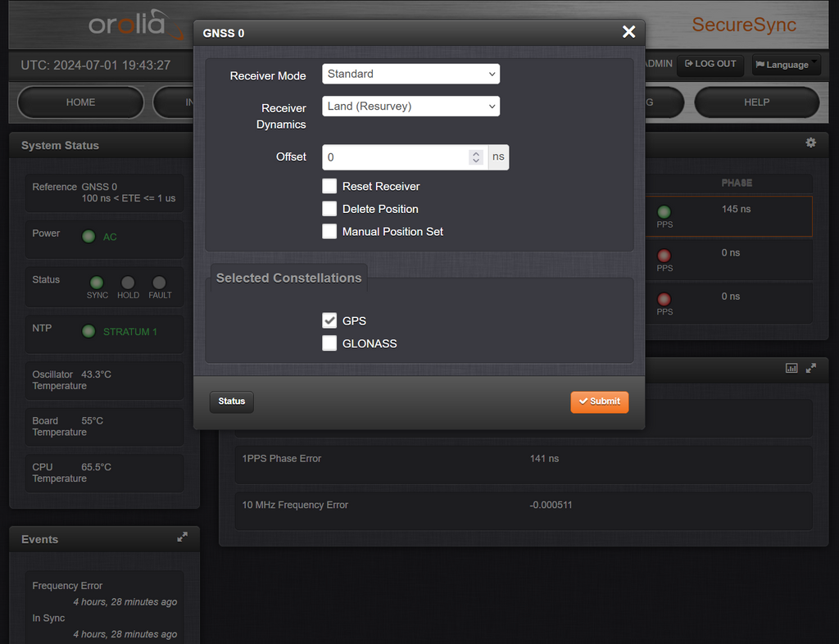
Task: Enable the Reset Receiver checkbox
Action: click(329, 186)
